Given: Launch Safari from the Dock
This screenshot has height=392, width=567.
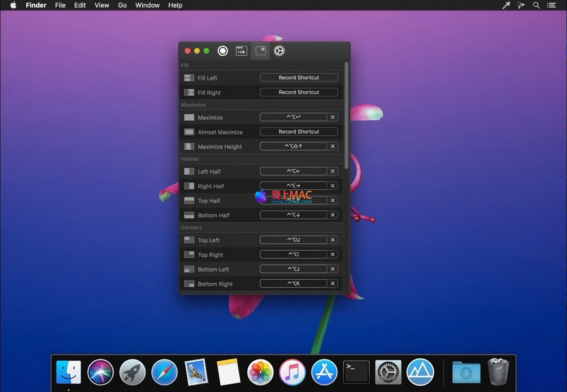Looking at the screenshot, I should tap(164, 372).
